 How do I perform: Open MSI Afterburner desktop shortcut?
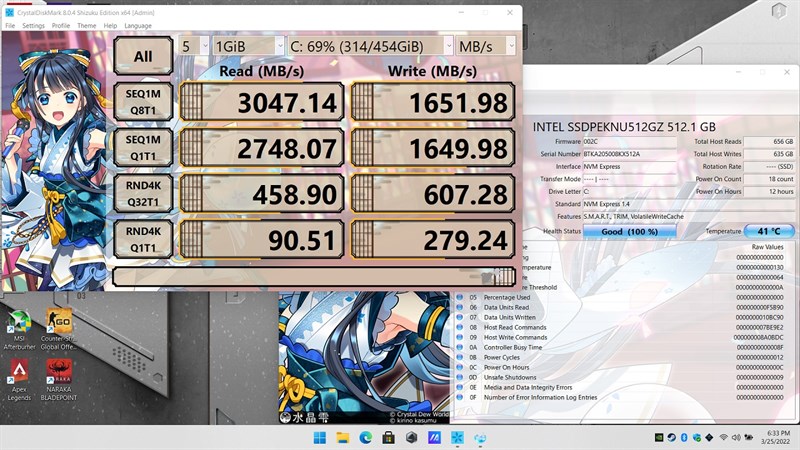pyautogui.click(x=19, y=330)
